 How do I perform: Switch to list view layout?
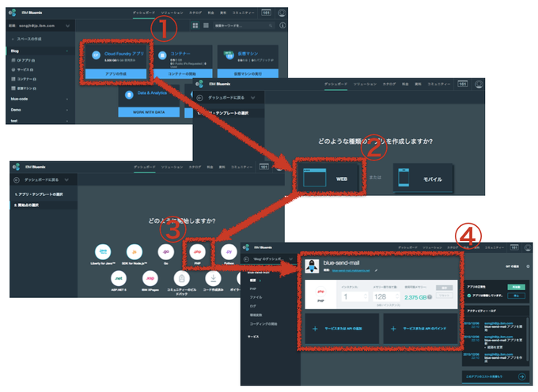pos(206,25)
